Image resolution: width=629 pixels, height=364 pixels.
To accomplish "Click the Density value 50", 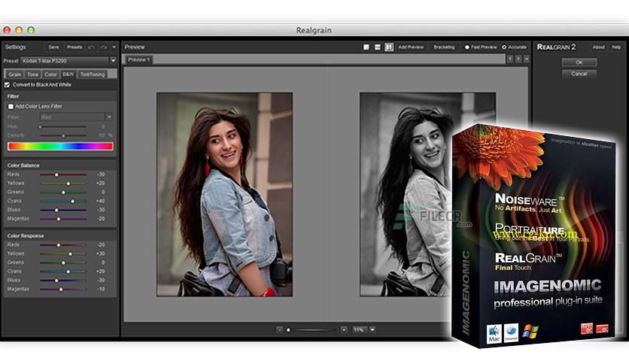I will click(102, 135).
